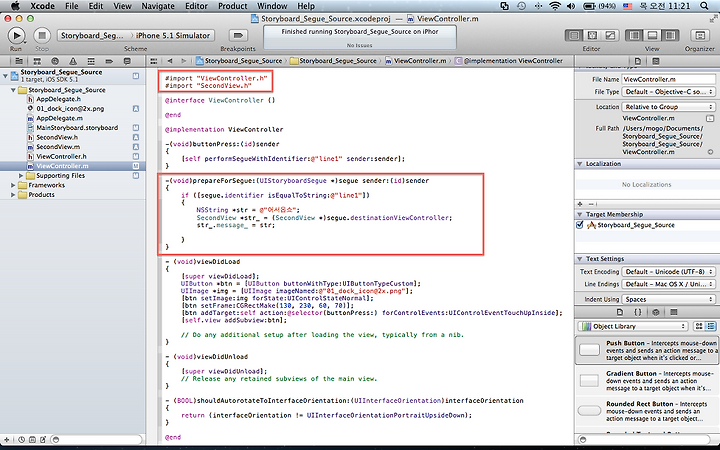Open the Apple menu

[15, 6]
